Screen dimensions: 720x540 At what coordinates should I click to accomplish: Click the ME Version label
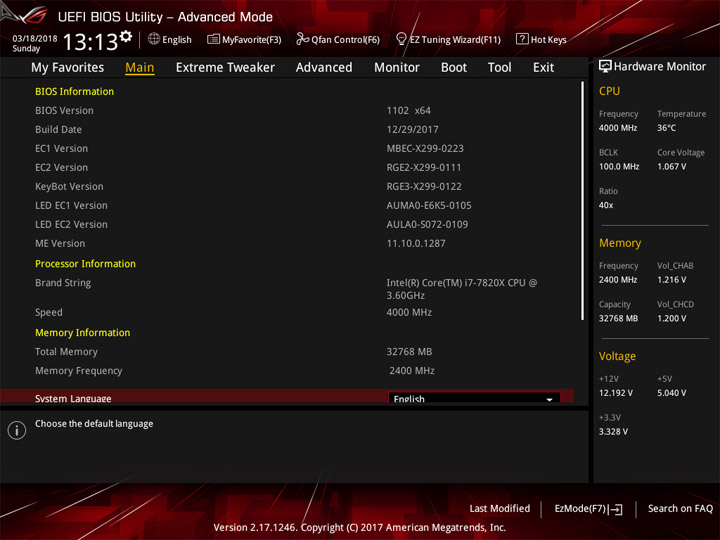click(x=60, y=243)
